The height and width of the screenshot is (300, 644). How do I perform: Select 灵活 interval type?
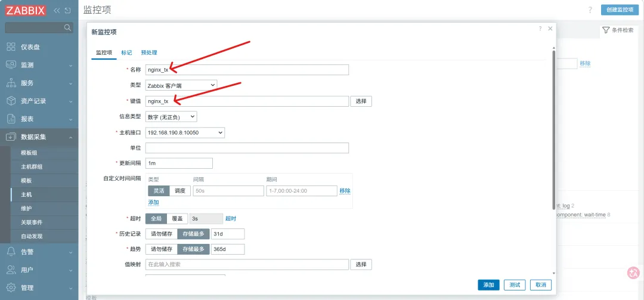(x=159, y=191)
